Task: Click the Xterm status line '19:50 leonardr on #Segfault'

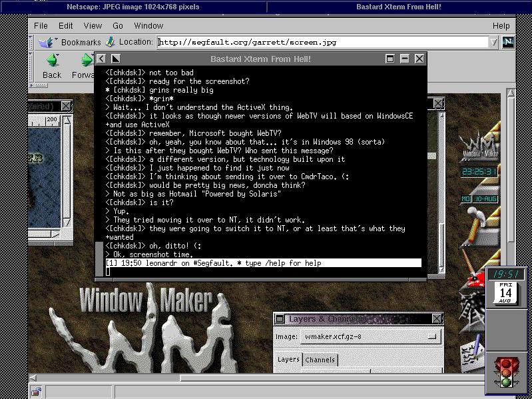Action: tap(264, 263)
